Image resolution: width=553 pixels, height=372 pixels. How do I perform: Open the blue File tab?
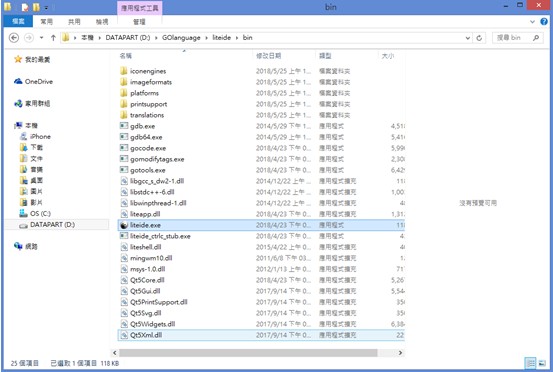pos(18,22)
